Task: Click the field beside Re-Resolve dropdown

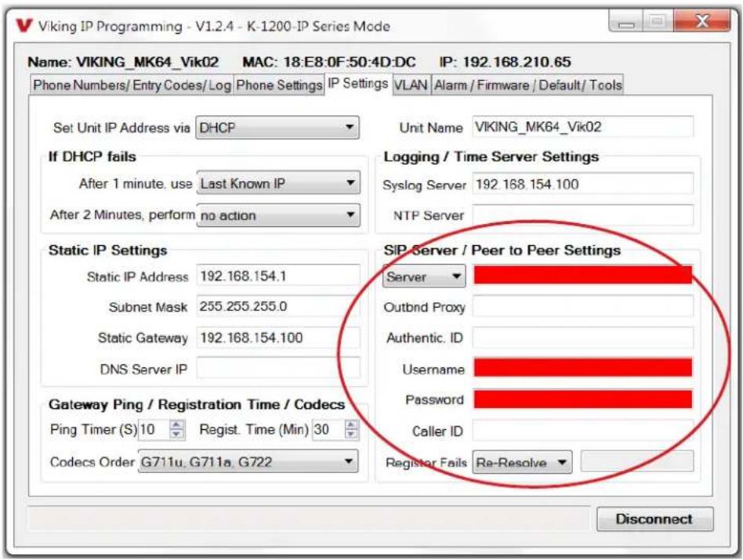Action: (x=637, y=461)
